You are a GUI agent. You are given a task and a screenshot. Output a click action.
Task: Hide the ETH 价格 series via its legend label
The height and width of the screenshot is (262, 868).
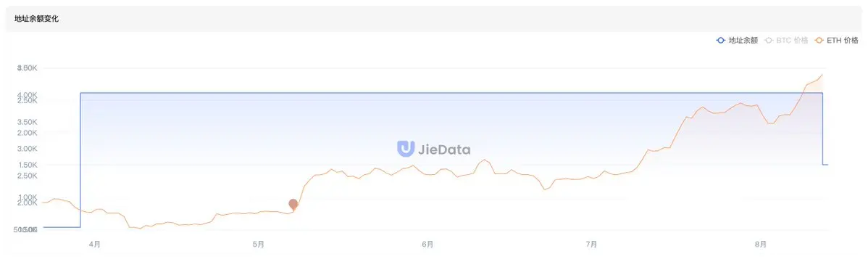pos(843,41)
